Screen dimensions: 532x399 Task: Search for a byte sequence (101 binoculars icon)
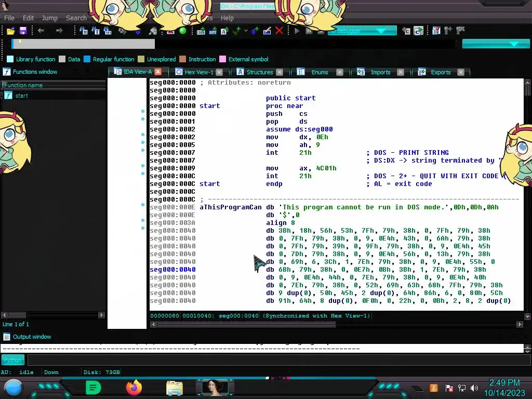pyautogui.click(x=108, y=31)
